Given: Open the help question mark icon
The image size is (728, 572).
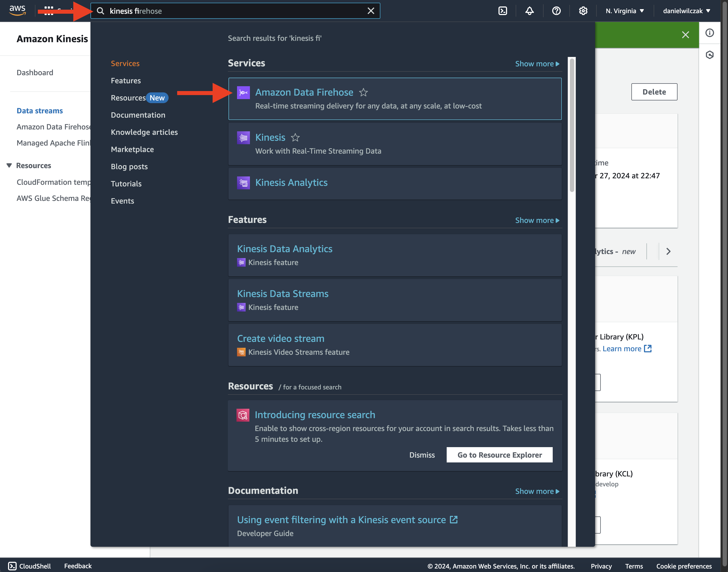Looking at the screenshot, I should pyautogui.click(x=556, y=11).
